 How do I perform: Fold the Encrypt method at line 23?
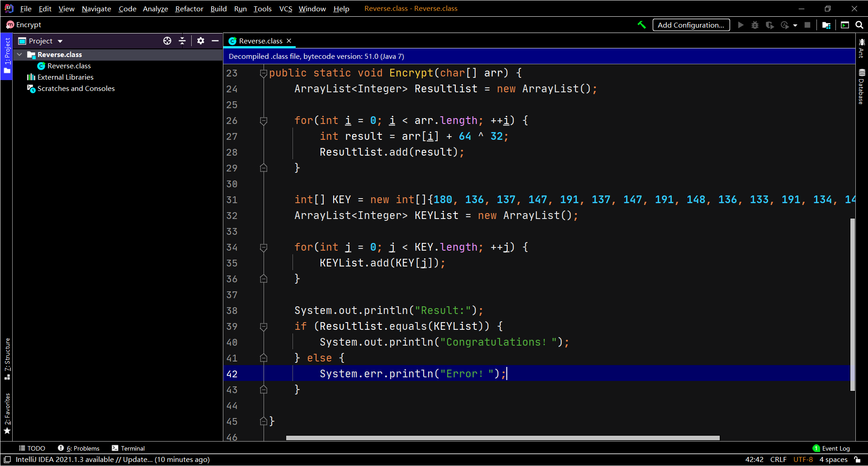(x=264, y=73)
